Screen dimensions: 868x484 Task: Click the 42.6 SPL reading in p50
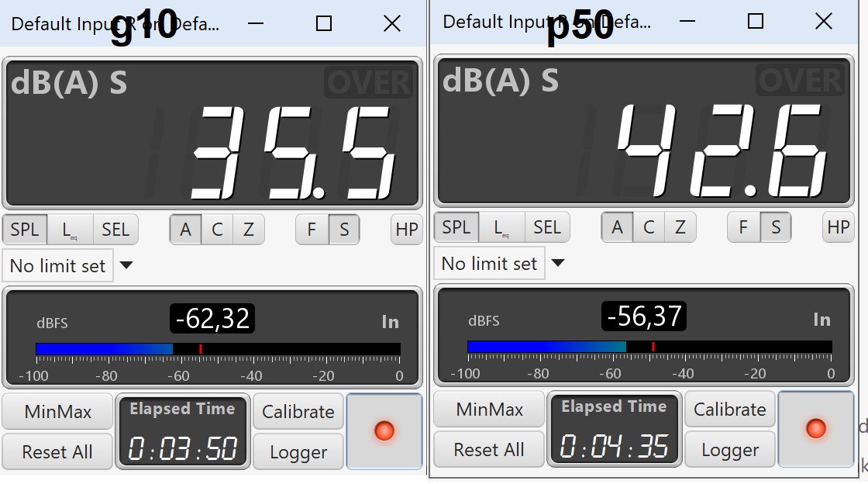point(720,150)
